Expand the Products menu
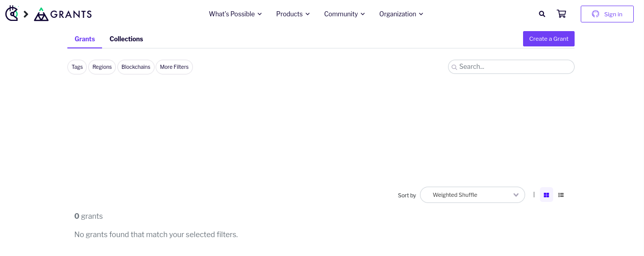Viewport: 644px width, 256px height. 293,14
